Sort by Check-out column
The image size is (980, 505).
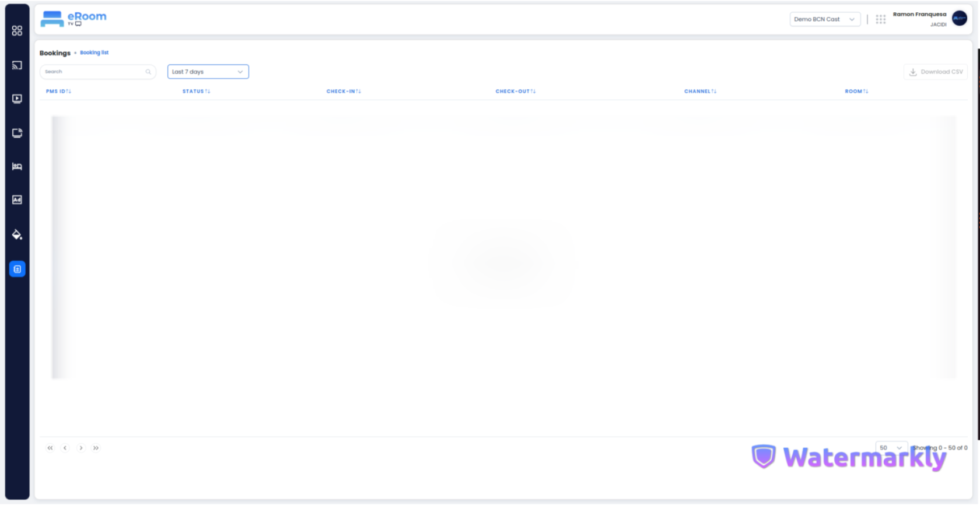(516, 92)
